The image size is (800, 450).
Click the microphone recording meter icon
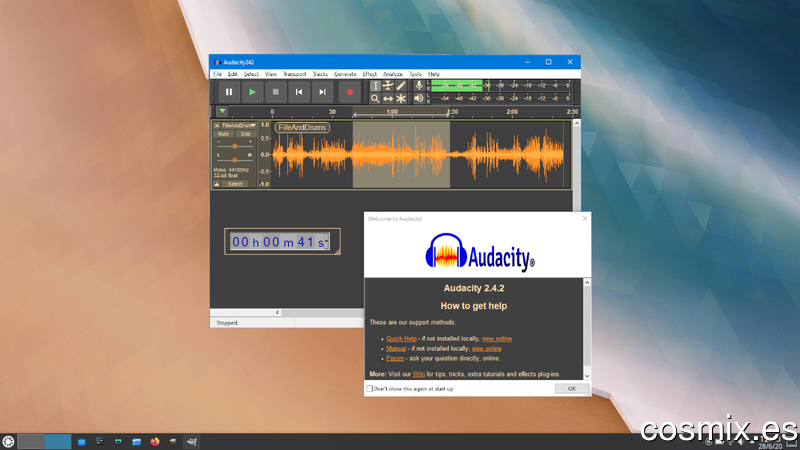419,85
